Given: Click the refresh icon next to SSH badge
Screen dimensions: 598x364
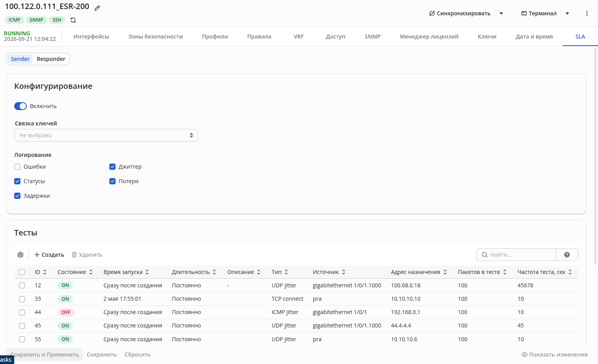Looking at the screenshot, I should (x=73, y=20).
